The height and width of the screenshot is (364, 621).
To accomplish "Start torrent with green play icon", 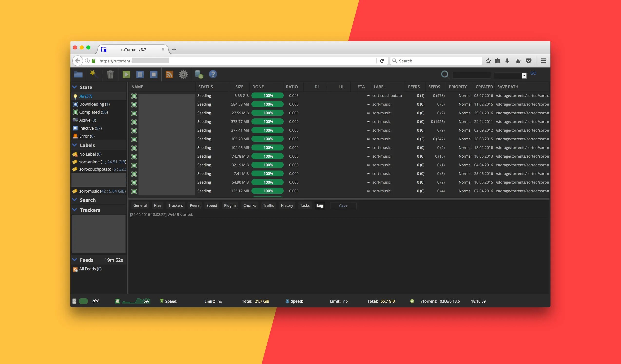I will coord(126,74).
